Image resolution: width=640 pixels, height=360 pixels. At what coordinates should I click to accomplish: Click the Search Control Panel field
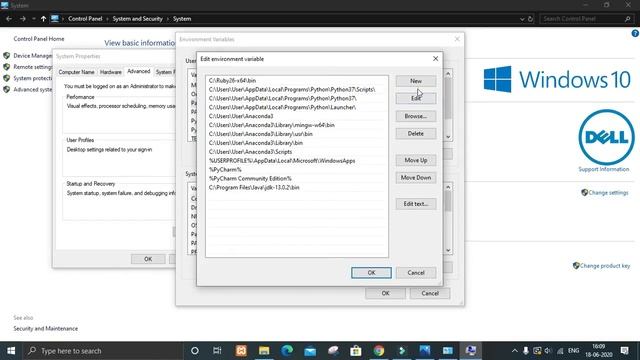[587, 19]
